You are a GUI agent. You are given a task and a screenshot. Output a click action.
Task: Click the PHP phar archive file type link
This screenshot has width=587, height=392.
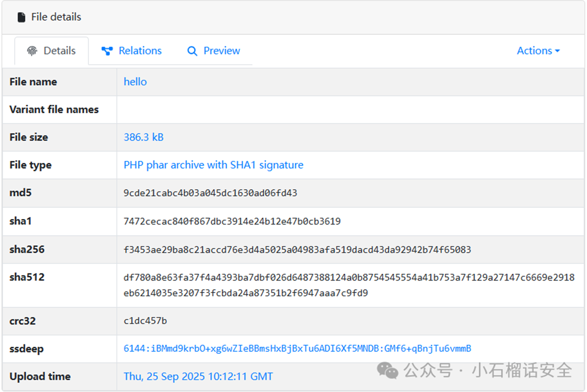coord(213,165)
